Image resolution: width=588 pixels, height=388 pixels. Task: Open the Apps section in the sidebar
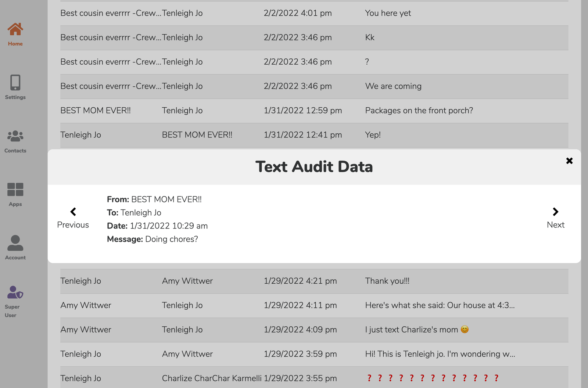tap(15, 191)
